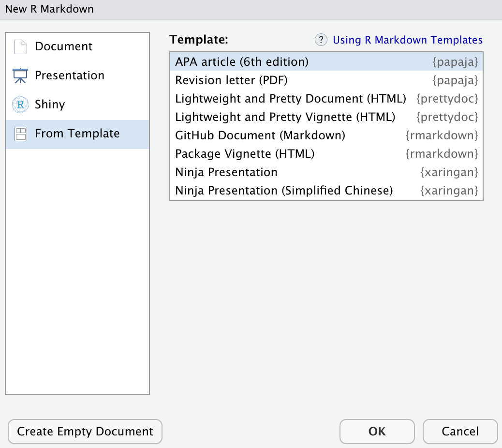Screen dimensions: 502x448
Task: Click {xaringan} tag on Simplified Chinese row
Action: pos(449,191)
